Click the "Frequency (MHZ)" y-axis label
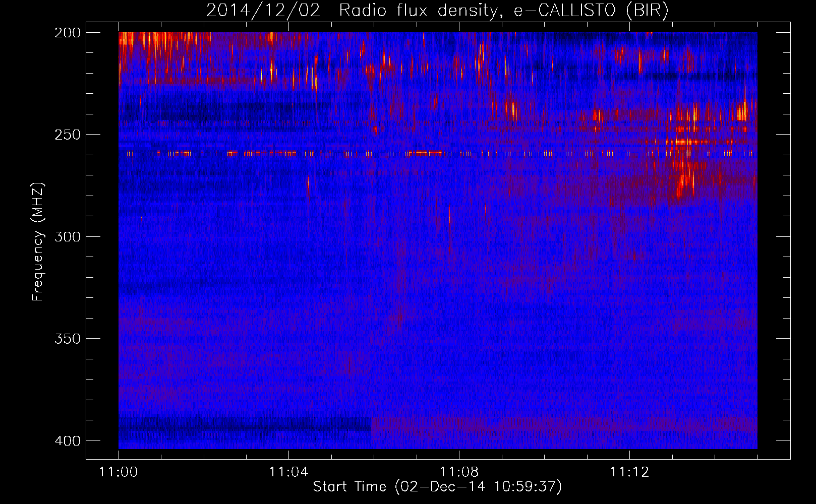The height and width of the screenshot is (504, 816). (38, 241)
